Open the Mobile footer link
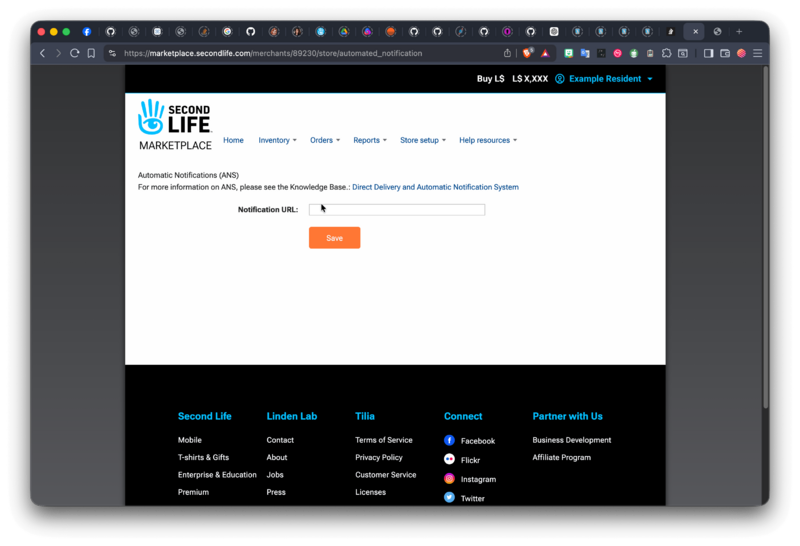 190,440
